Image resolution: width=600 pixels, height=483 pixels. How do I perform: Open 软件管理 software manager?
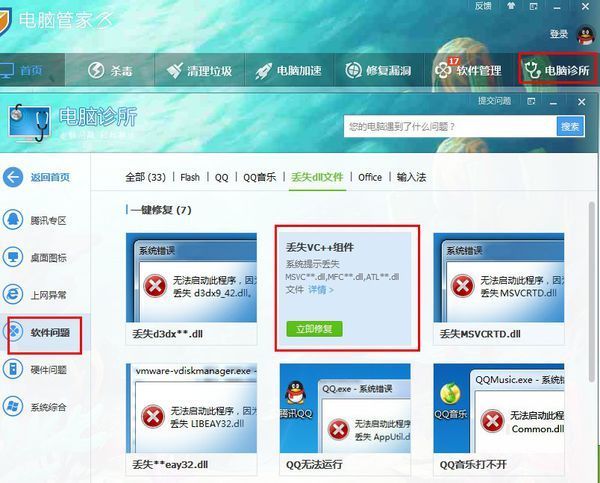(468, 70)
